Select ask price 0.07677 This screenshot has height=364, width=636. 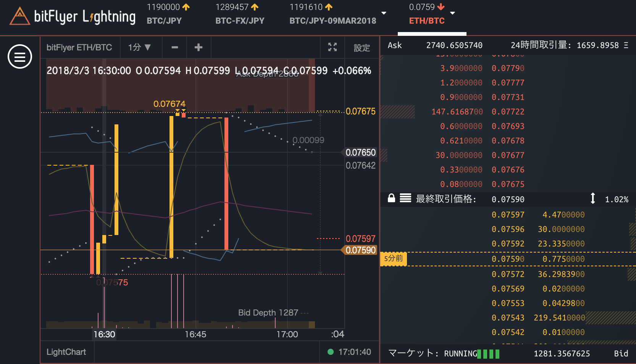point(508,155)
